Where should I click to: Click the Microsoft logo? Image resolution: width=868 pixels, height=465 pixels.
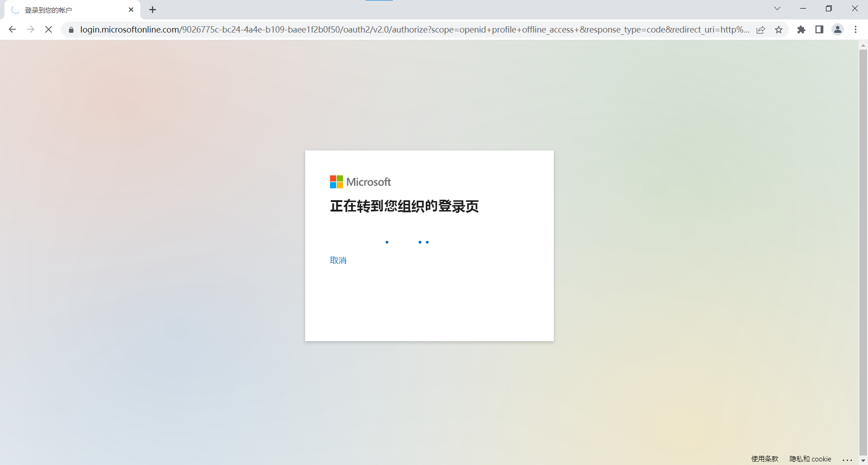pos(360,182)
